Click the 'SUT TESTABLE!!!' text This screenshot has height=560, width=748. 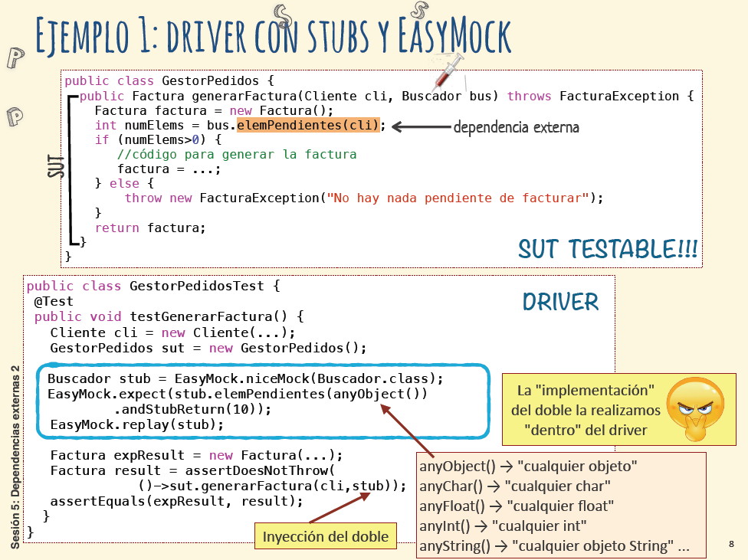tap(608, 250)
